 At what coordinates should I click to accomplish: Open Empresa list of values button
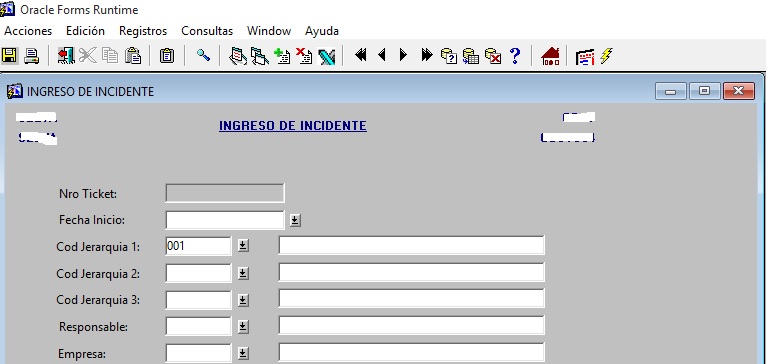pos(243,353)
